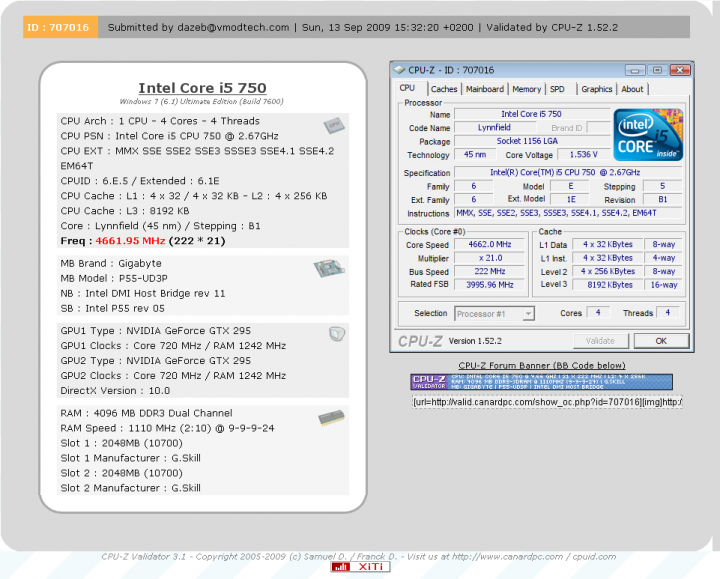This screenshot has width=720, height=579.
Task: Click the Windows 7 Ultimate Edition subtitle
Action: (202, 101)
